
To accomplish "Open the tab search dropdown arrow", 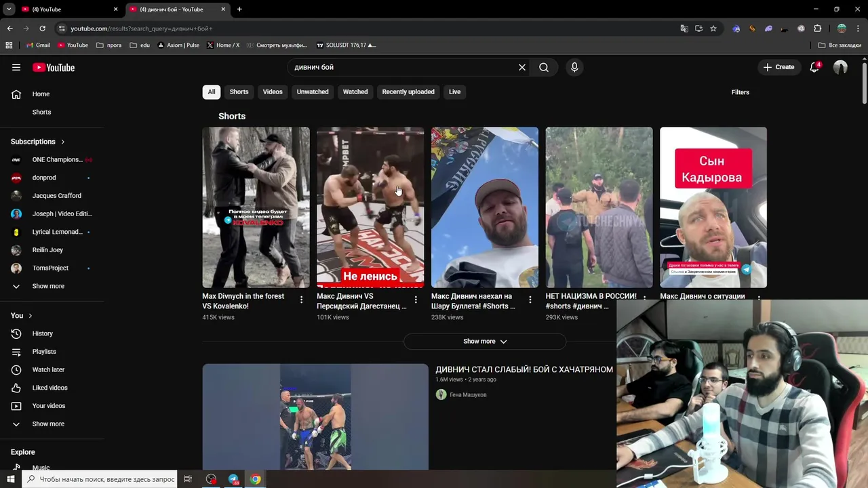I will 9,9.
